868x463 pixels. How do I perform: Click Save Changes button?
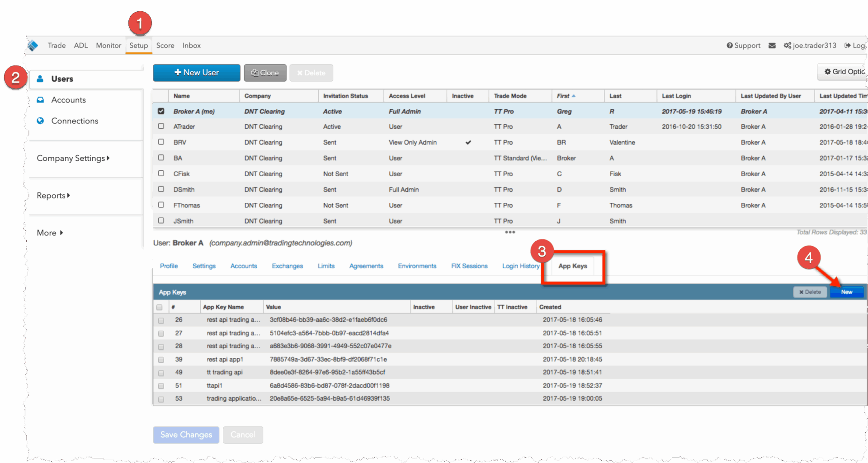tap(186, 435)
